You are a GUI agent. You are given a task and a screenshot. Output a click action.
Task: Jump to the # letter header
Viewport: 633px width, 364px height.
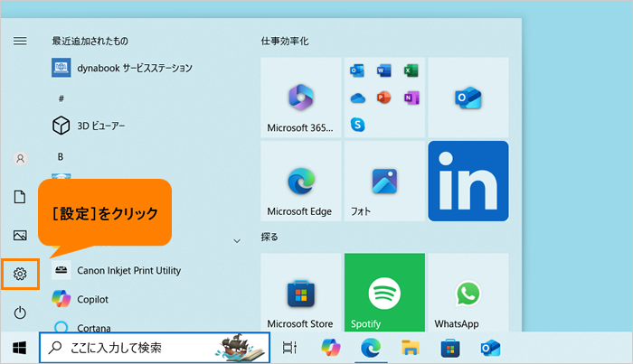(x=61, y=98)
